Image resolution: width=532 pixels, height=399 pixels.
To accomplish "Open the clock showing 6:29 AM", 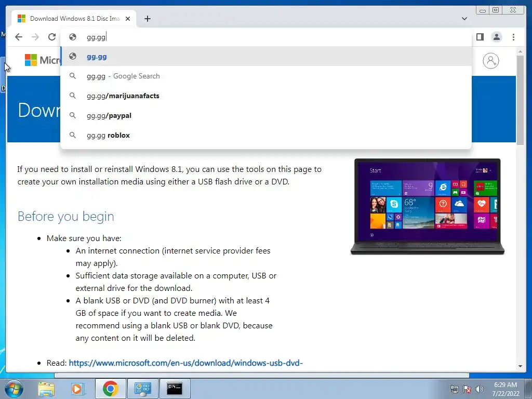I will coord(505,389).
